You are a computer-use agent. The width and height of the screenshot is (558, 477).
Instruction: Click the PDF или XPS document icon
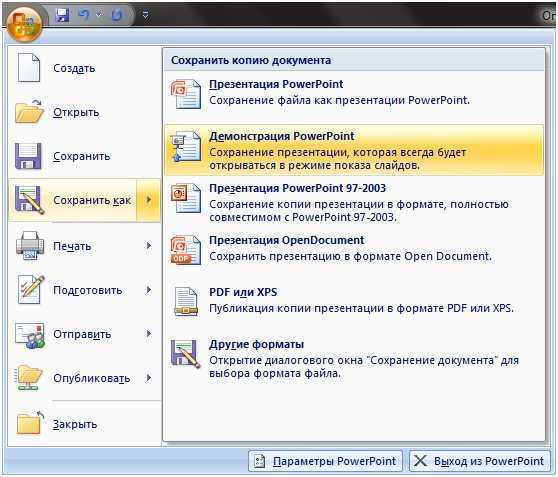[185, 302]
